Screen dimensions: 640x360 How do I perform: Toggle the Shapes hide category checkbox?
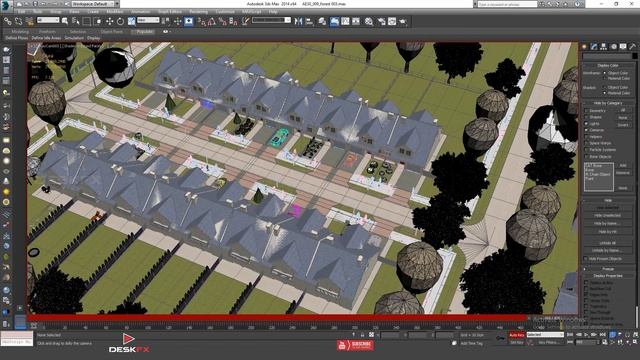587,117
